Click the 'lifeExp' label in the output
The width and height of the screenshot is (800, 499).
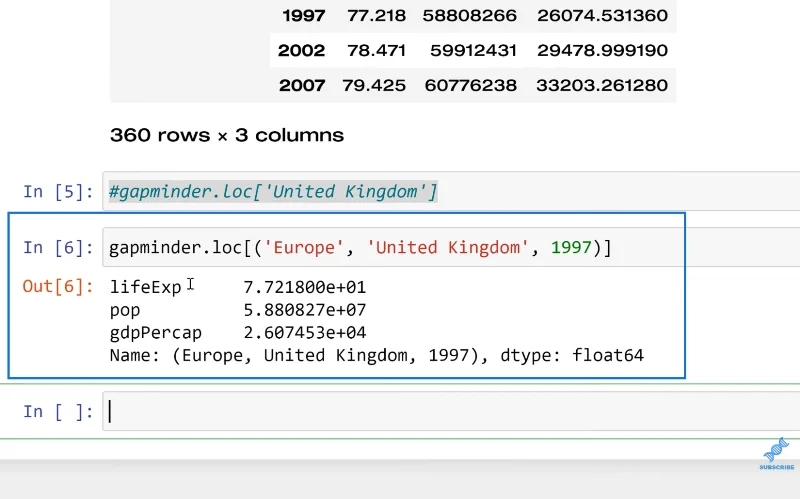click(145, 287)
